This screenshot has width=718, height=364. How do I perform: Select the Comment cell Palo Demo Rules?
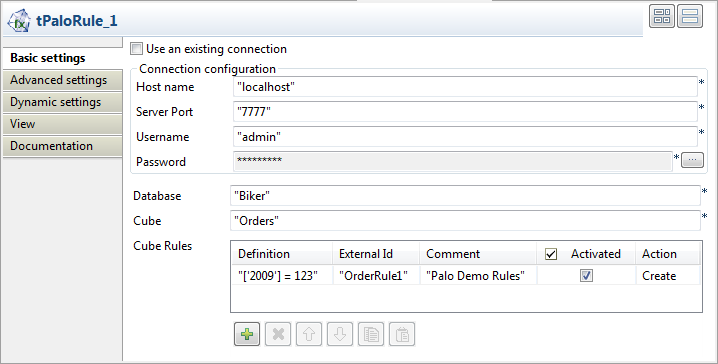[478, 276]
